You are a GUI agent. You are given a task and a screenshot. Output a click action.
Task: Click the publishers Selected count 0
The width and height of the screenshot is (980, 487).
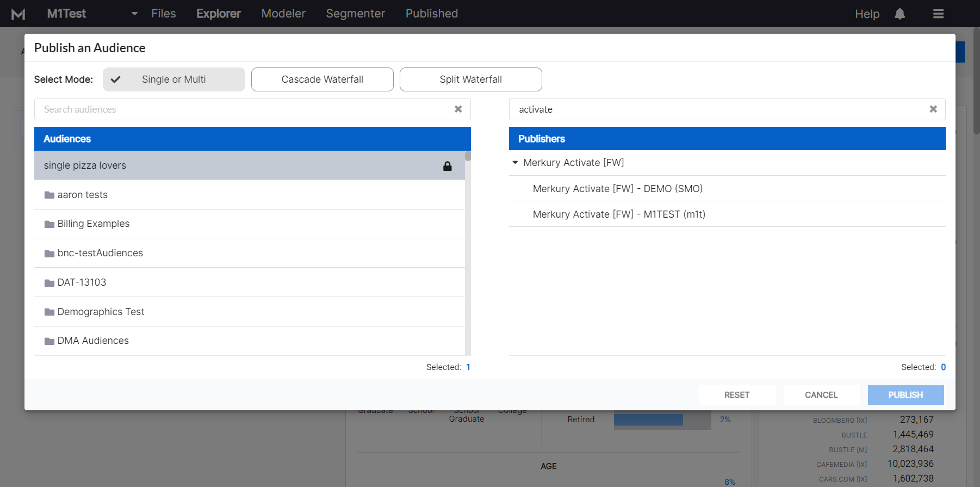(x=943, y=367)
